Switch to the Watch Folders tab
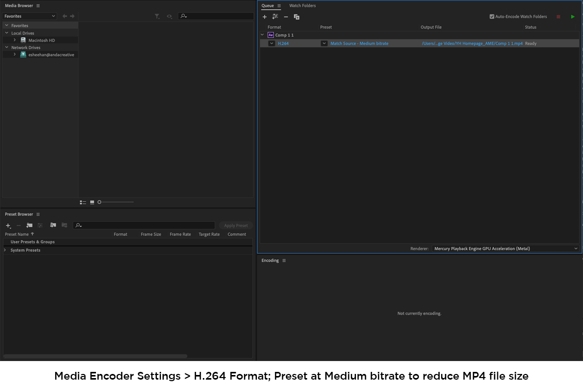This screenshot has height=392, width=583. tap(302, 6)
